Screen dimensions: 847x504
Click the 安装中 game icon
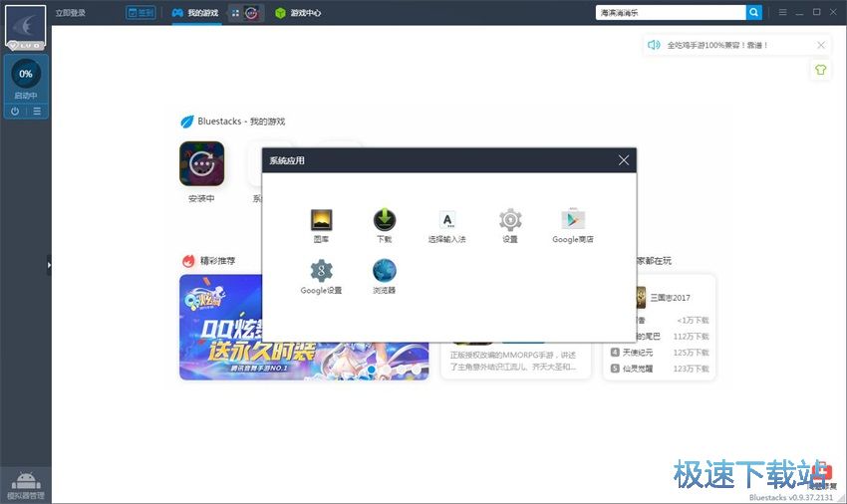(201, 163)
